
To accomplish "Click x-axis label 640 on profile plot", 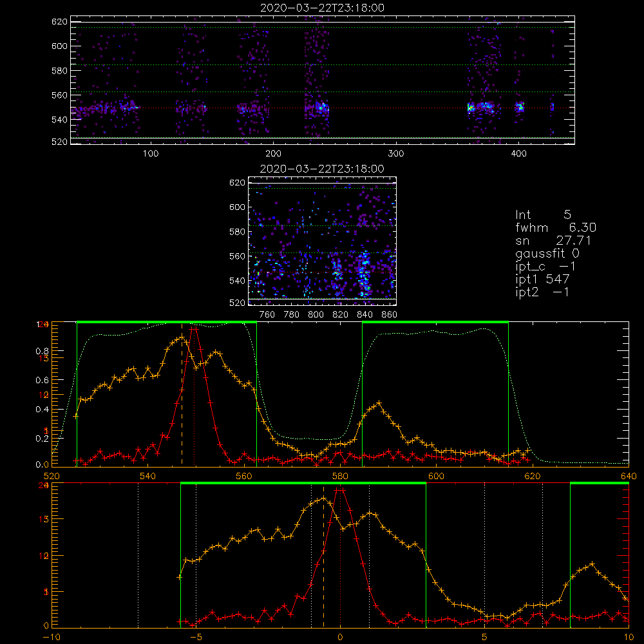I will (629, 476).
